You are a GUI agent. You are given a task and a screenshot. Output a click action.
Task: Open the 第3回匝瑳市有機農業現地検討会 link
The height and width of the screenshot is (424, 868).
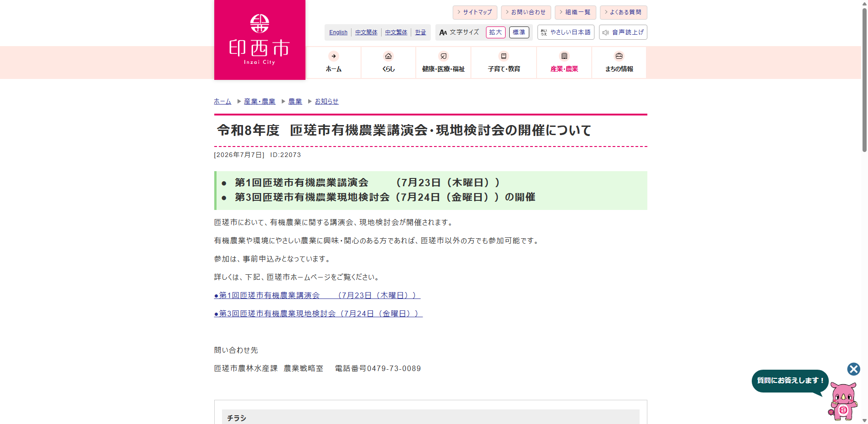(x=319, y=314)
